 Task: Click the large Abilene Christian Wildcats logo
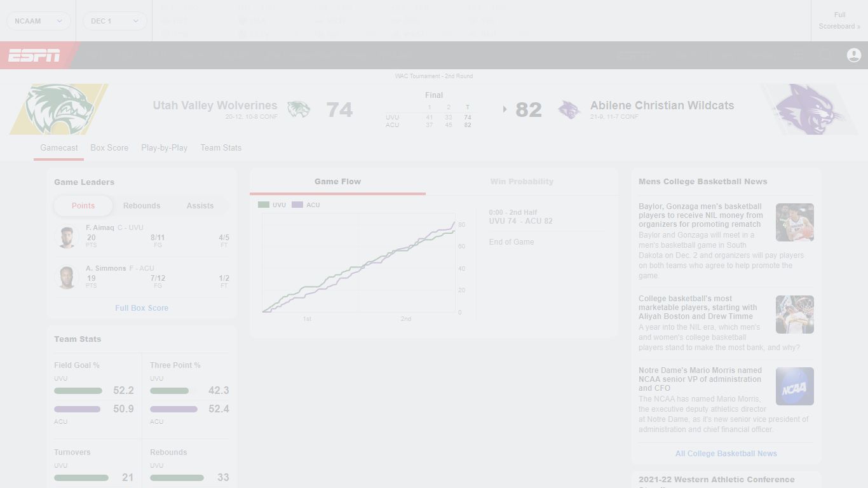pos(808,109)
